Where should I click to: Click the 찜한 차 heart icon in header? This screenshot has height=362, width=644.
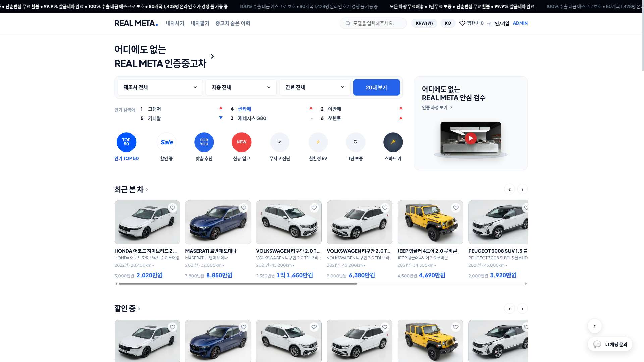coord(462,23)
